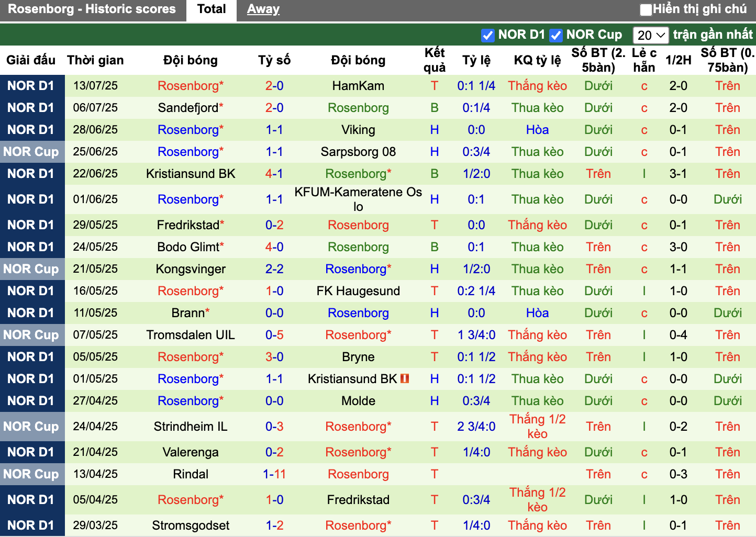The width and height of the screenshot is (756, 537).
Task: Click half-time score 0-4 in Tromsdalen row
Action: (x=679, y=335)
